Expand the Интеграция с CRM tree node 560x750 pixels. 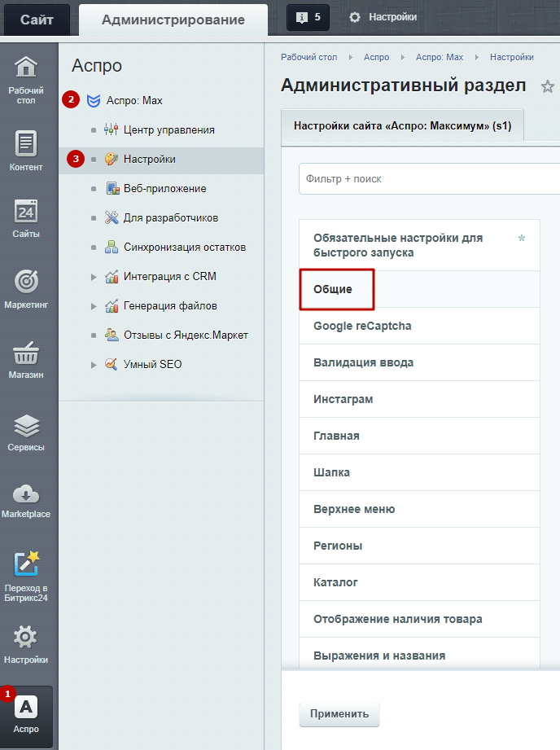click(x=94, y=277)
